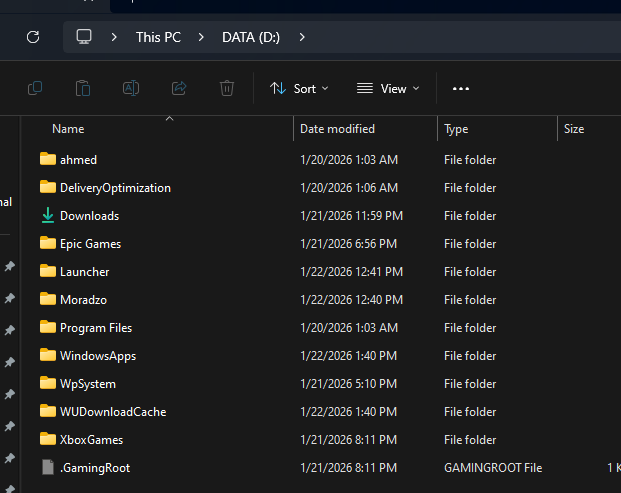Sort by Name column header

click(68, 129)
